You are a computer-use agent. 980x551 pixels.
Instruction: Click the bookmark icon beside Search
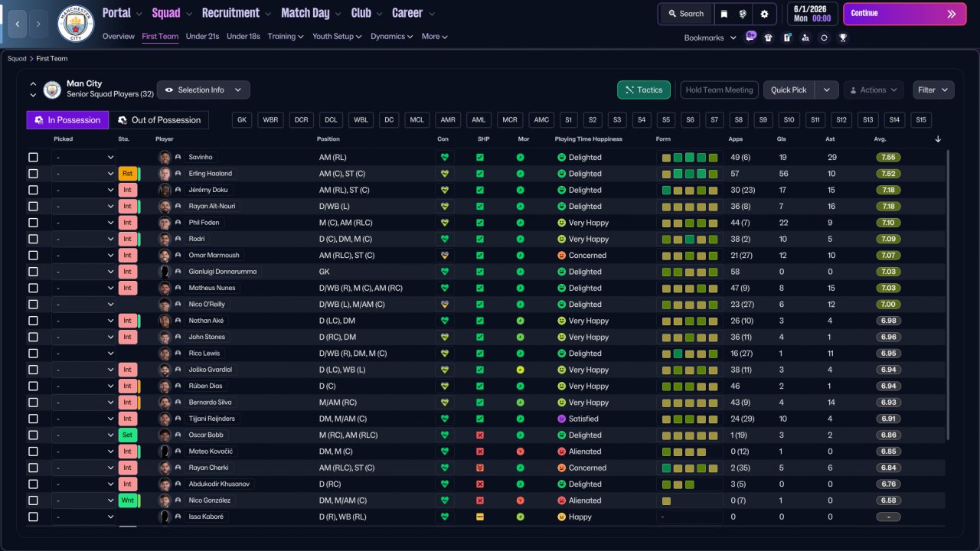point(724,14)
